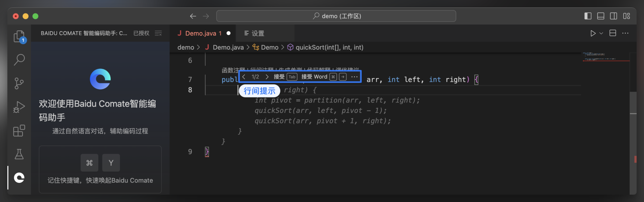Click the editor minimap
The height and width of the screenshot is (202, 644).
(606, 57)
